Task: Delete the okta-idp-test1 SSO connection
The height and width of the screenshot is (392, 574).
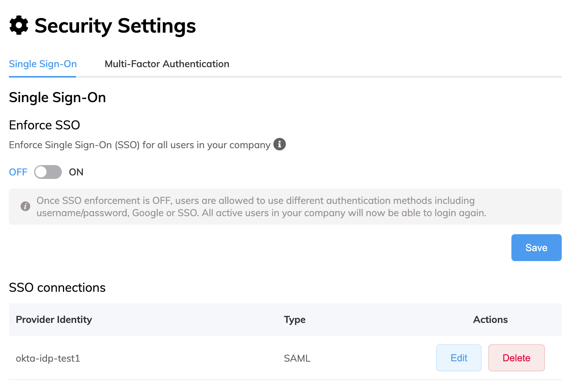Action: pyautogui.click(x=516, y=358)
